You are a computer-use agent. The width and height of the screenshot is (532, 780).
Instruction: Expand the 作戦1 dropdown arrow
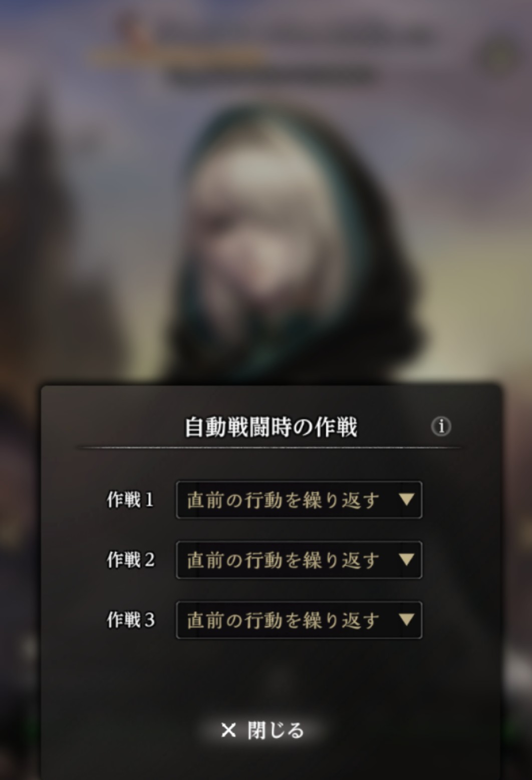click(x=406, y=499)
